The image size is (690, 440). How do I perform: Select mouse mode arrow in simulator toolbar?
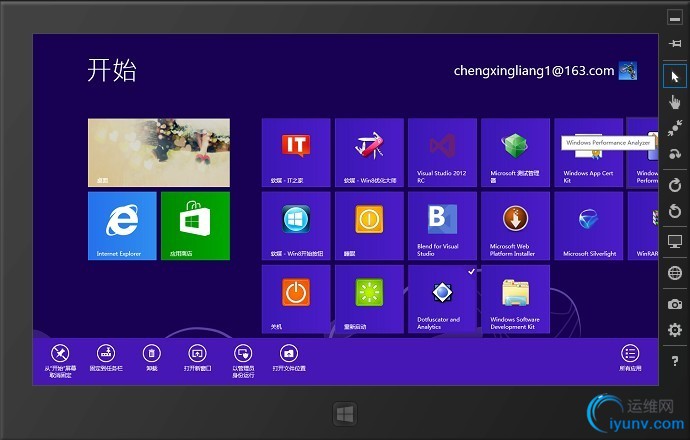(x=675, y=77)
